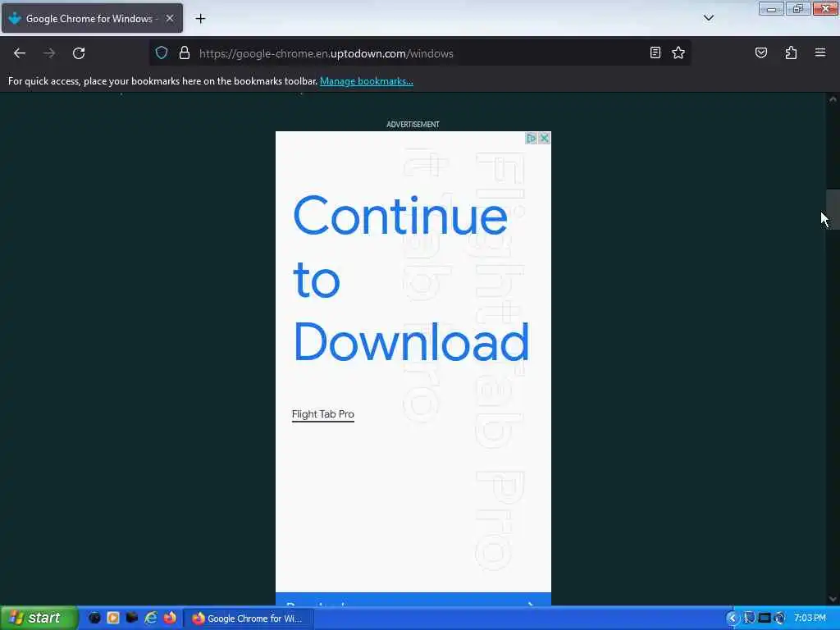Select the Google Chrome for Windows tab
The width and height of the screenshot is (840, 630).
(x=92, y=18)
